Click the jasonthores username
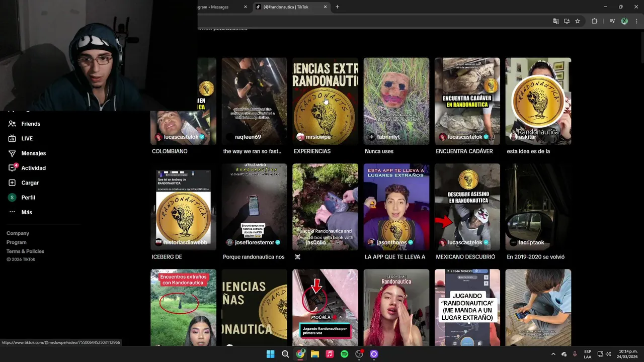Screen dimensions: 644x362 pos(391,242)
